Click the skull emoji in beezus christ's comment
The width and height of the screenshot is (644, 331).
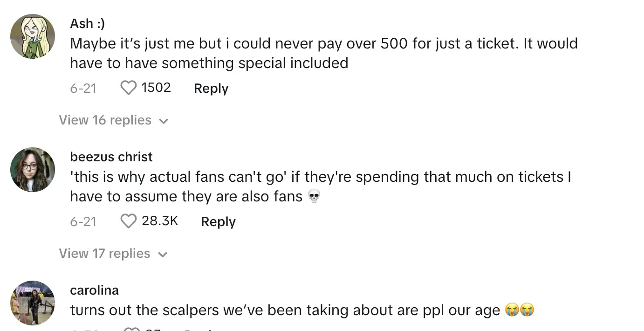coord(315,197)
